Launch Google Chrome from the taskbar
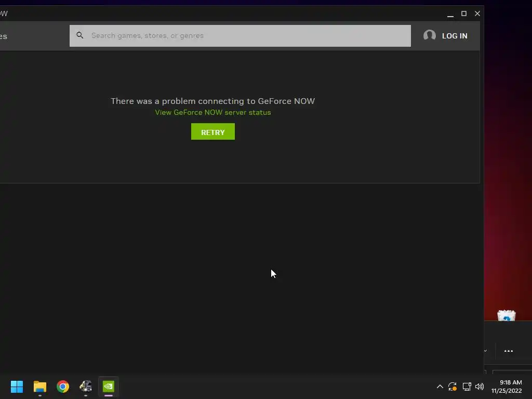The height and width of the screenshot is (399, 532). pos(63,387)
